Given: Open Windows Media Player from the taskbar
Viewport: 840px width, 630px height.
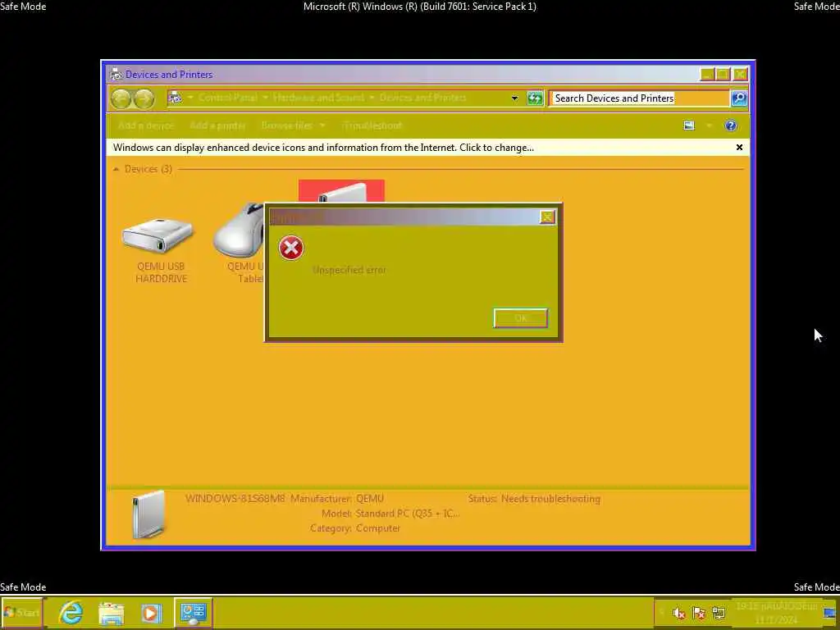Looking at the screenshot, I should click(151, 613).
